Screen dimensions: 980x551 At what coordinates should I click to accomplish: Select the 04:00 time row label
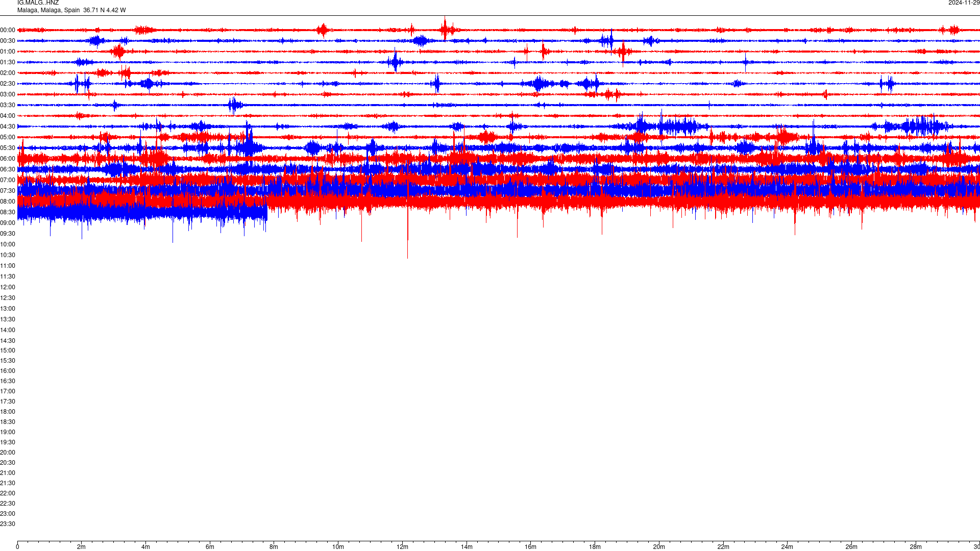point(8,116)
